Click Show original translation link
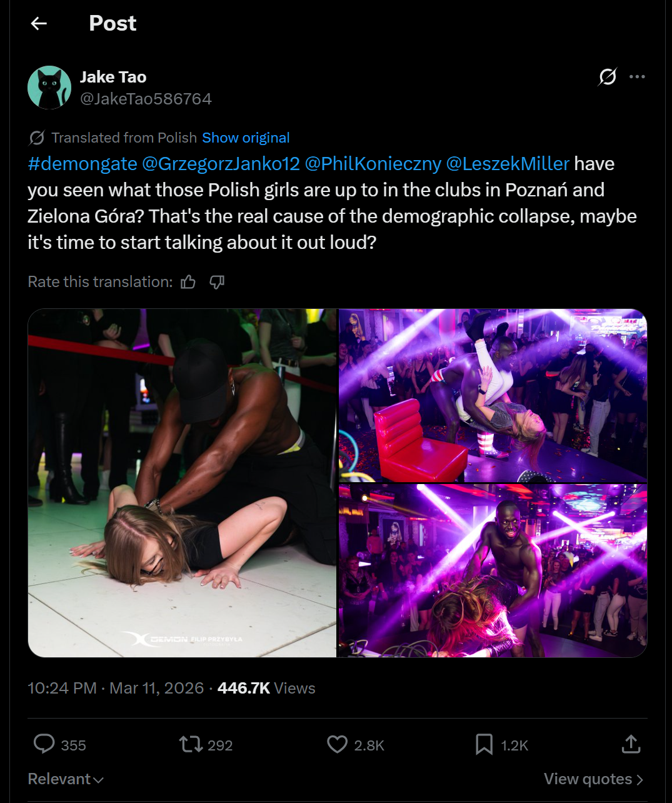Viewport: 672px width, 803px height. [x=246, y=138]
